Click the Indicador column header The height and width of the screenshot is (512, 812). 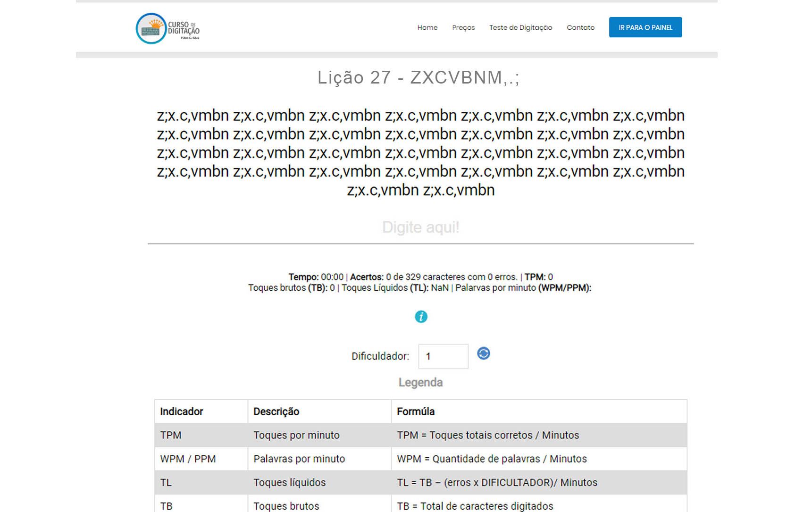point(182,411)
